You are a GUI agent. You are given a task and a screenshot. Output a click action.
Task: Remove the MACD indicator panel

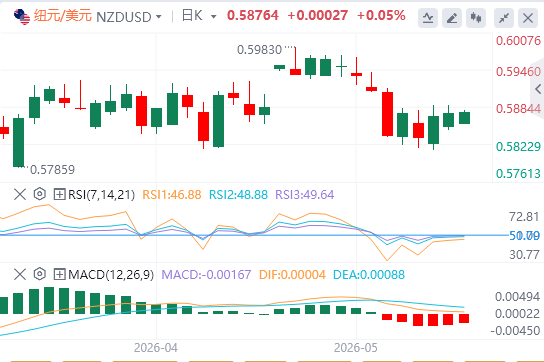[20, 274]
